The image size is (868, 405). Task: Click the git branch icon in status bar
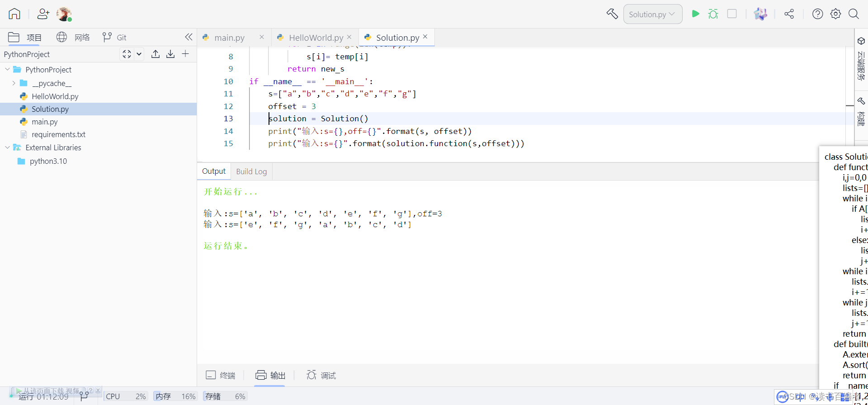pos(84,397)
